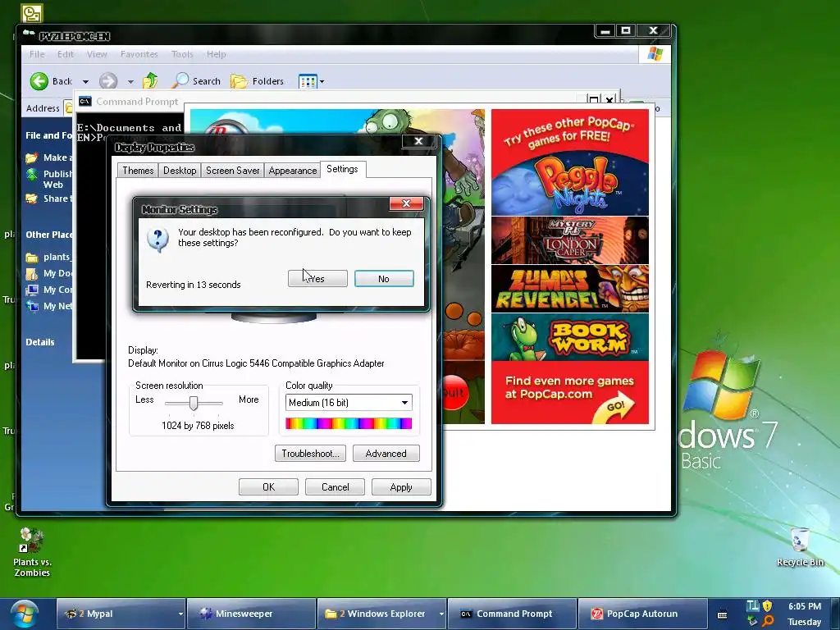Switch to the Desktop tab
The height and width of the screenshot is (630, 840).
(x=180, y=171)
